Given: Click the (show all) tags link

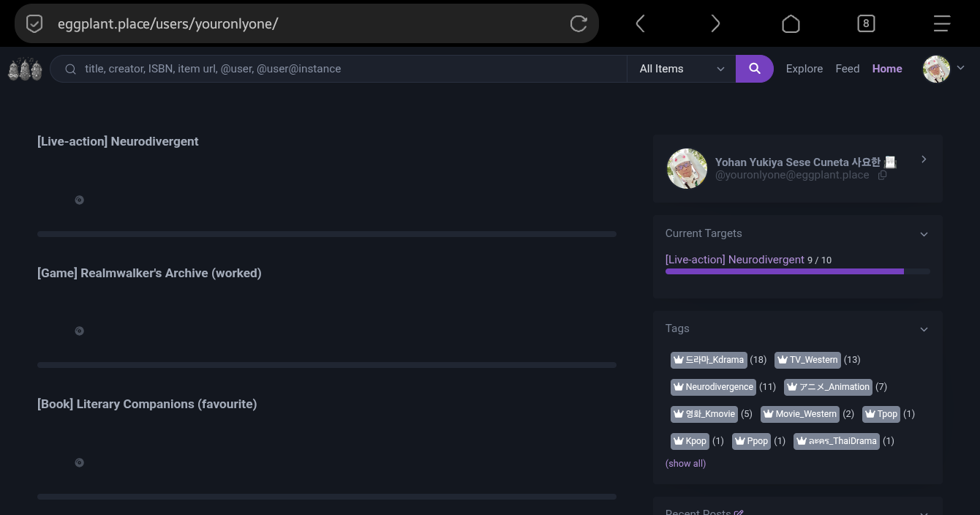Looking at the screenshot, I should coord(685,464).
